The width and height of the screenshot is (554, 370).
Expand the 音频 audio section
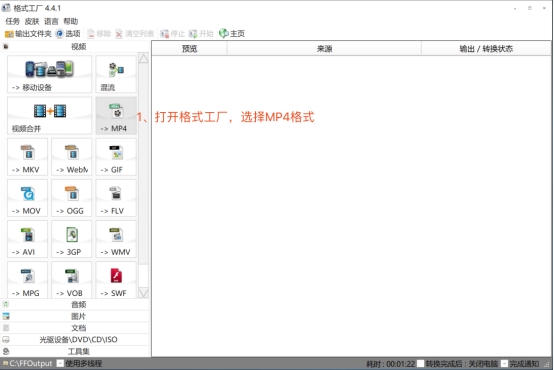[x=75, y=305]
